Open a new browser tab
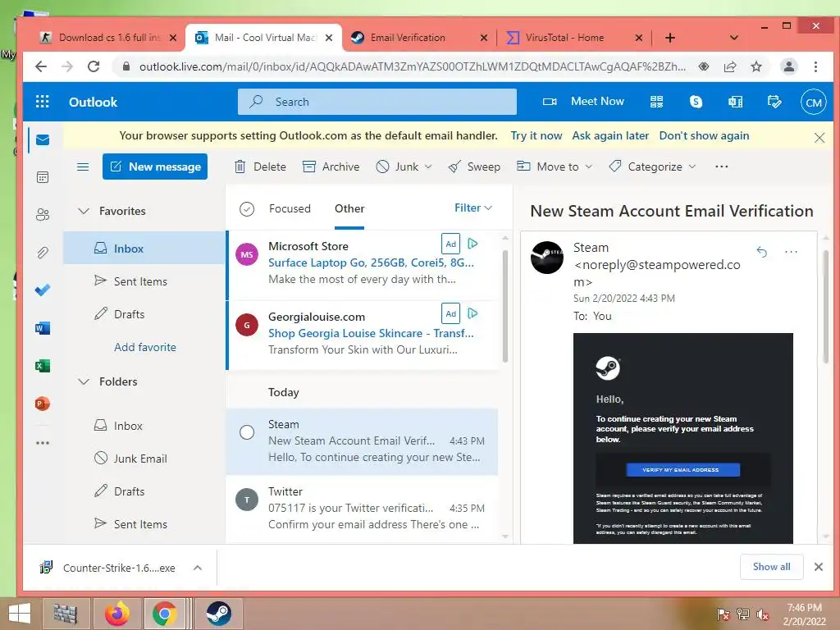Image resolution: width=840 pixels, height=630 pixels. 669,38
